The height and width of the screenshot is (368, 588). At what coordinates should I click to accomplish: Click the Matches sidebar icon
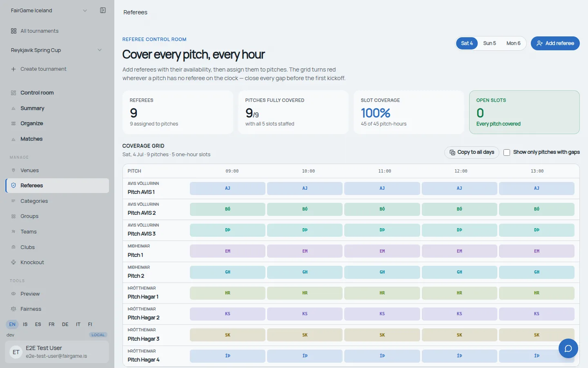tap(13, 139)
